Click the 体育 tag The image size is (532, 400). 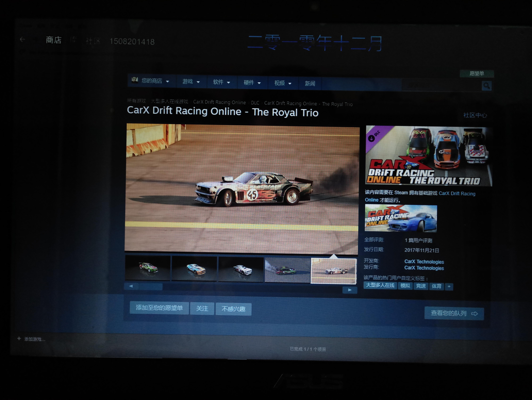[437, 286]
